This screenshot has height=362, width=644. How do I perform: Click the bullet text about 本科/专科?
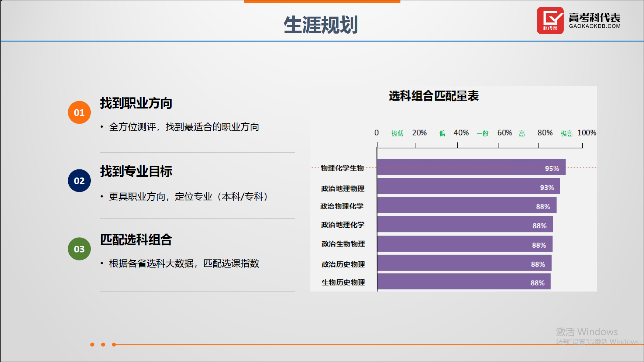coord(188,197)
